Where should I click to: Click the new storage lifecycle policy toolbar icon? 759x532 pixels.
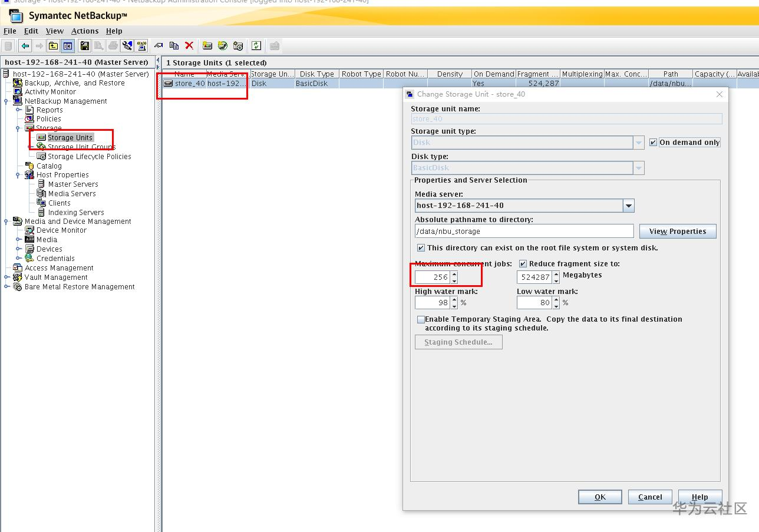click(x=238, y=46)
